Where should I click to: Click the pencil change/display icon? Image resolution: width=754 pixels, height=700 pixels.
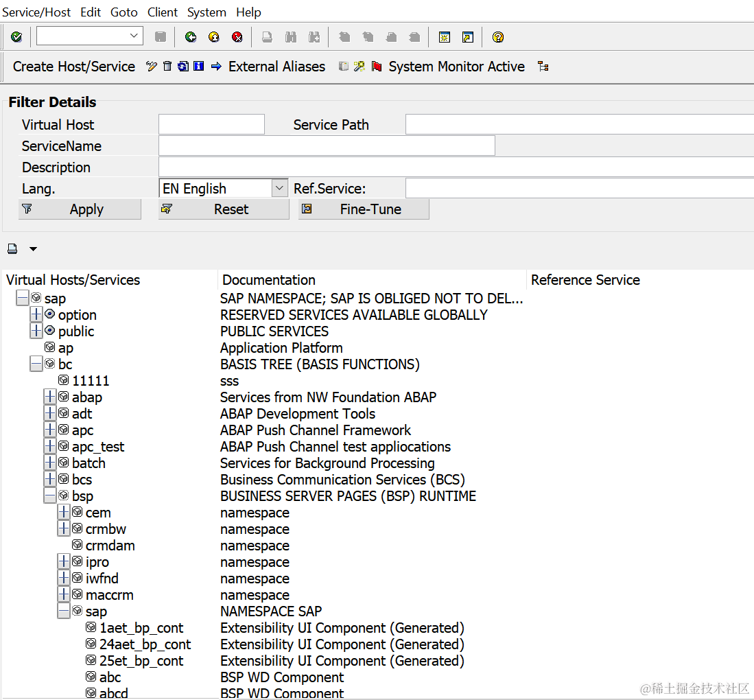tap(152, 67)
